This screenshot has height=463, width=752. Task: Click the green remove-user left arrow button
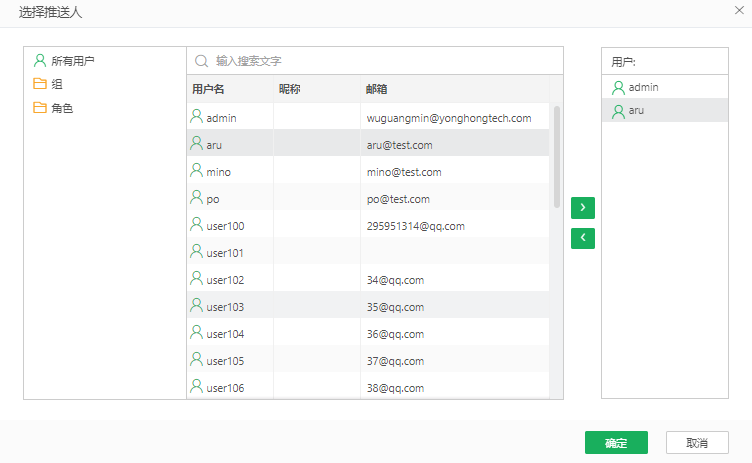point(582,238)
